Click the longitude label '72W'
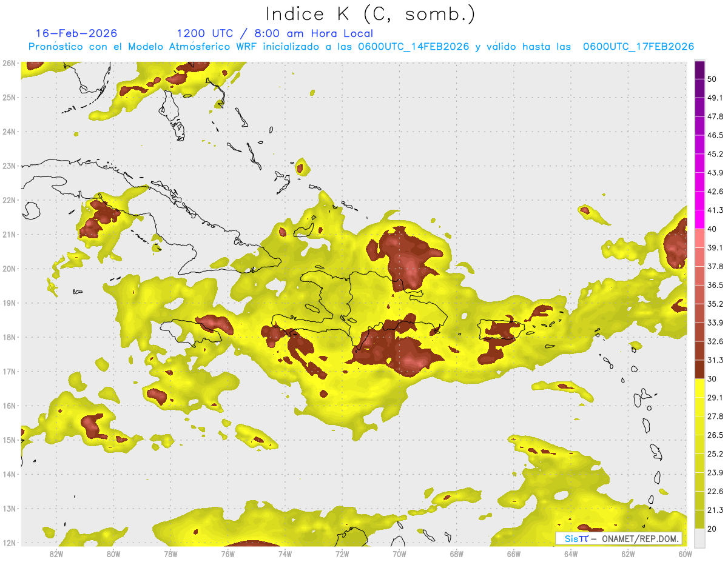 (342, 554)
